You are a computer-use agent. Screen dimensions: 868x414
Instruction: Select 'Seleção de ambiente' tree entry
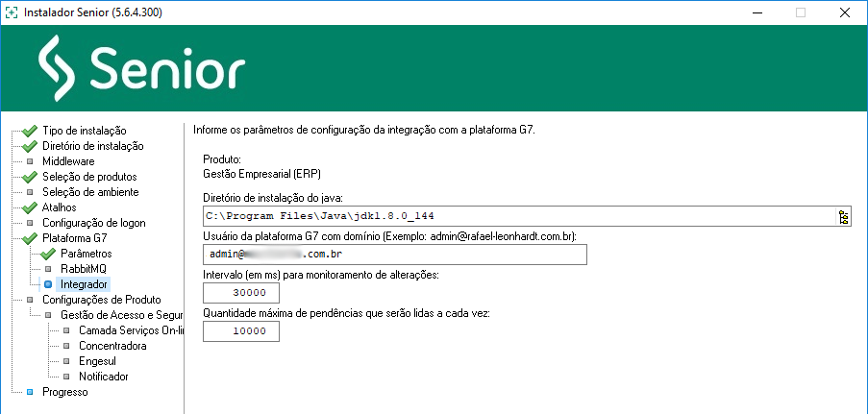point(90,192)
